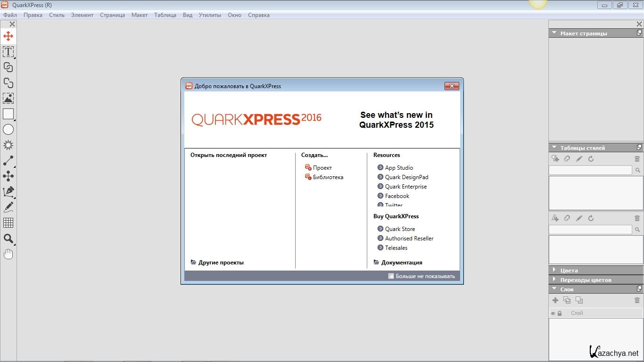Select the Bezier Pen tool
This screenshot has width=644, height=362.
(x=8, y=192)
